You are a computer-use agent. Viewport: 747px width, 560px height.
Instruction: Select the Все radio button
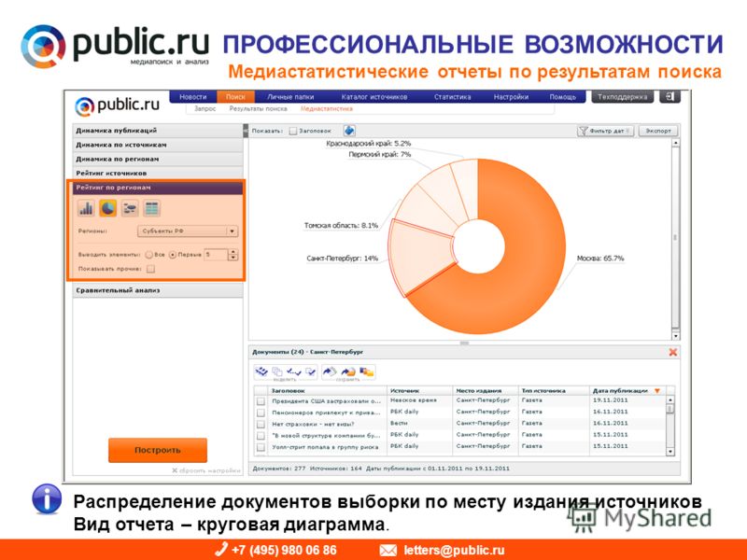(149, 255)
